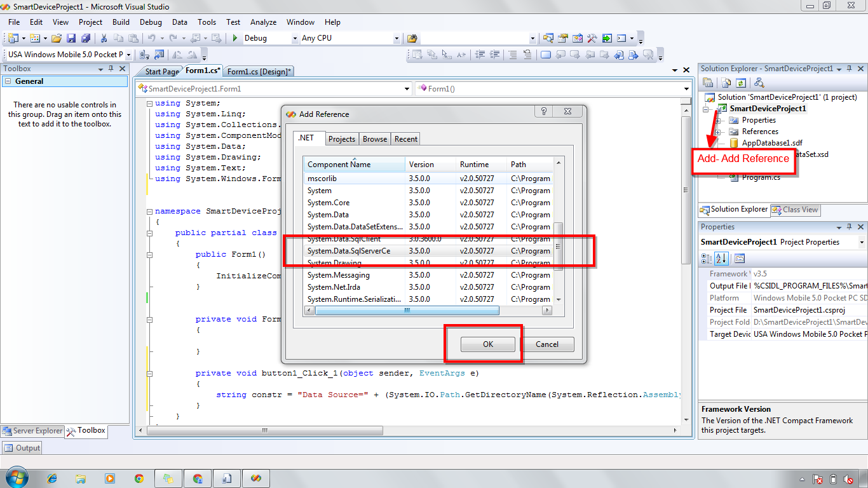868x488 pixels.
Task: Expand the References node in Solution Explorer
Action: [x=718, y=132]
